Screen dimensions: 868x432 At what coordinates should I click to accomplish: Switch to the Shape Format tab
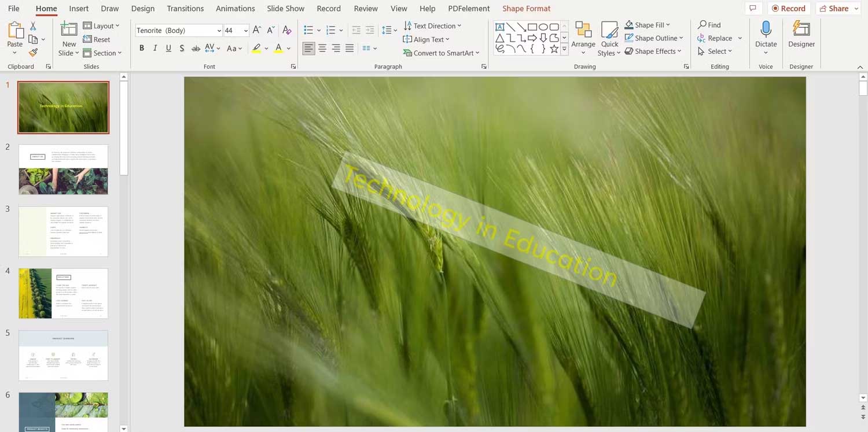(526, 8)
